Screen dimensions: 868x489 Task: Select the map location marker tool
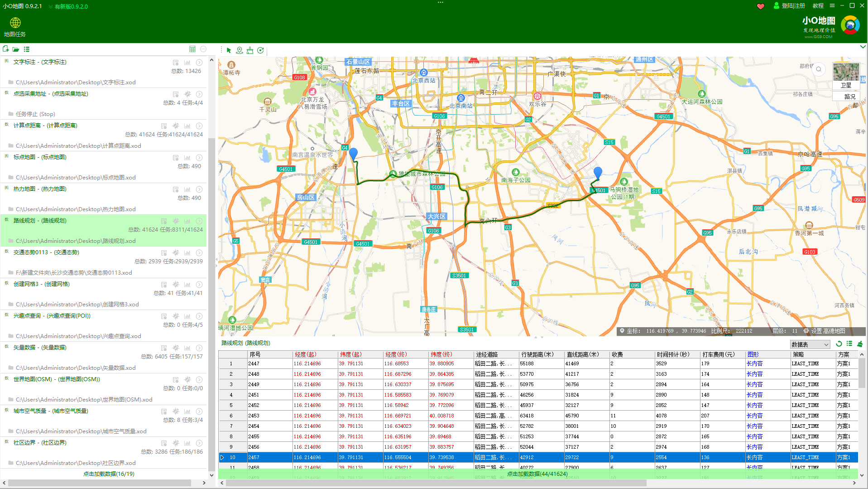(240, 50)
